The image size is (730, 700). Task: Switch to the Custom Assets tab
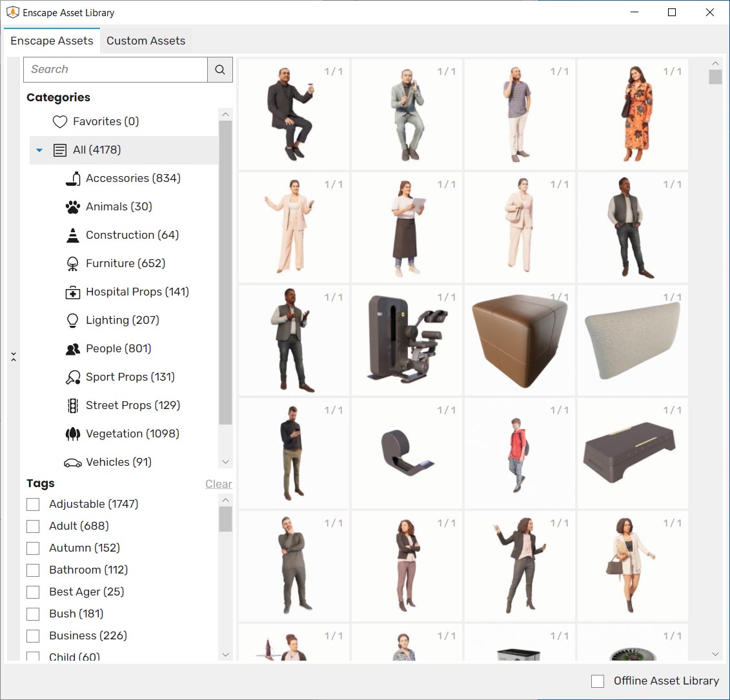pos(146,40)
